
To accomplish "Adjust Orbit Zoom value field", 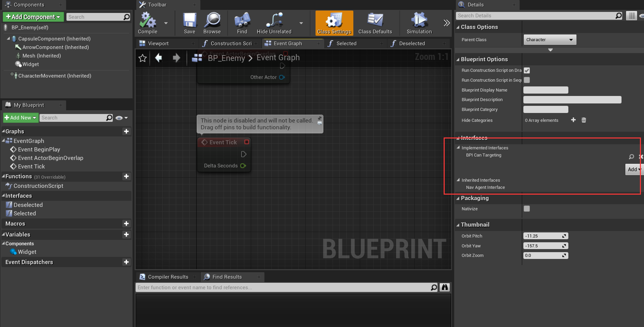I will 546,255.
